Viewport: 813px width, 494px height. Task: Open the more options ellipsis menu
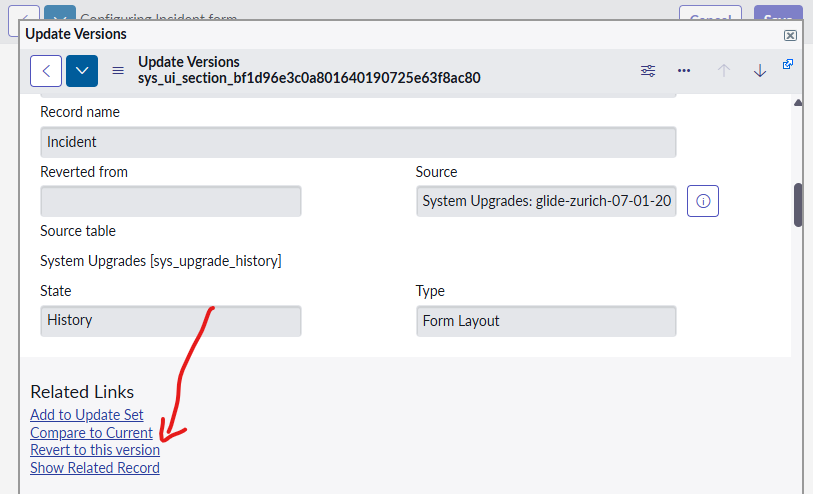point(684,71)
